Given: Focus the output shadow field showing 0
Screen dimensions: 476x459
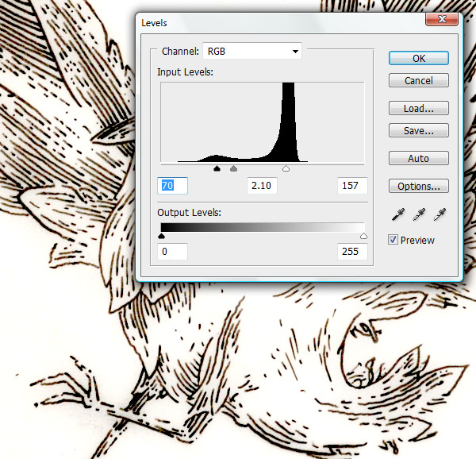Looking at the screenshot, I should pos(172,251).
